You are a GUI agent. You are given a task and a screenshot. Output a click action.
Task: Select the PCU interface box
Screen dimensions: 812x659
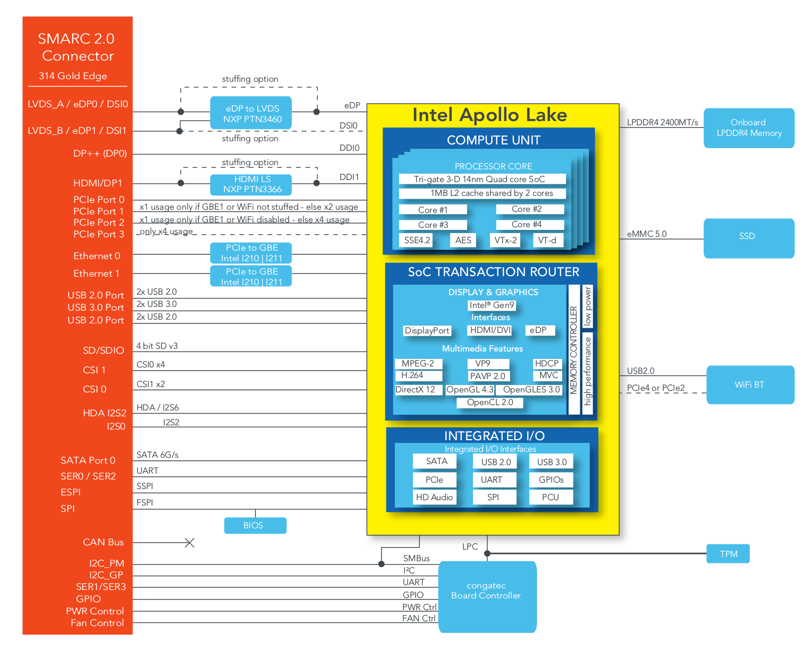tap(552, 498)
